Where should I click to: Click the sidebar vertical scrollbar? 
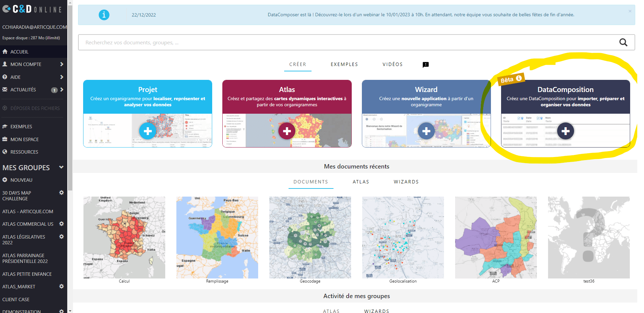click(70, 98)
